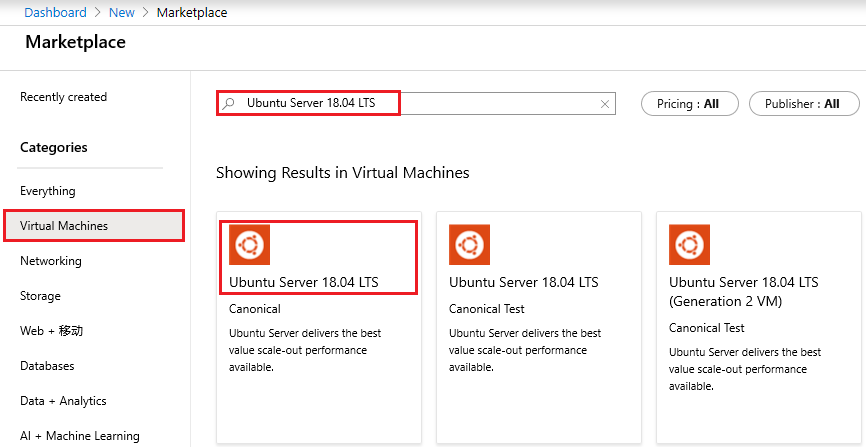Viewport: 866px width, 447px height.
Task: Open Recently created list
Action: (x=64, y=97)
